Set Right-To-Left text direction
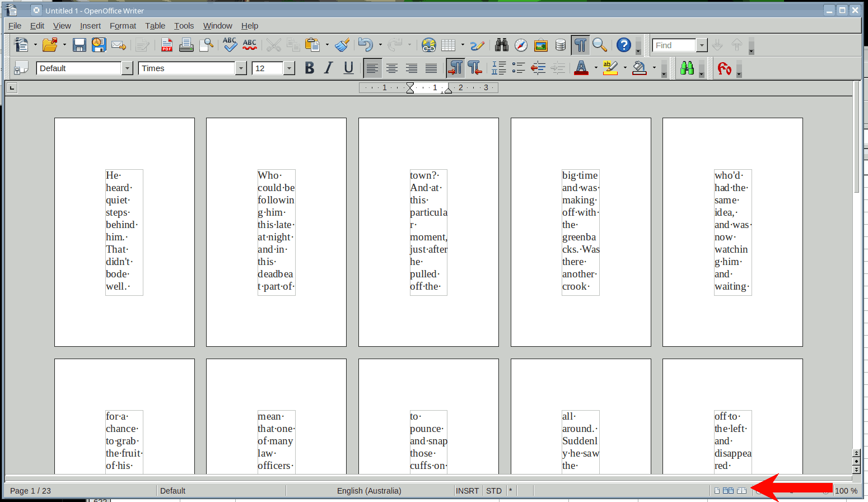Viewport: 868px width, 502px height. 475,68
